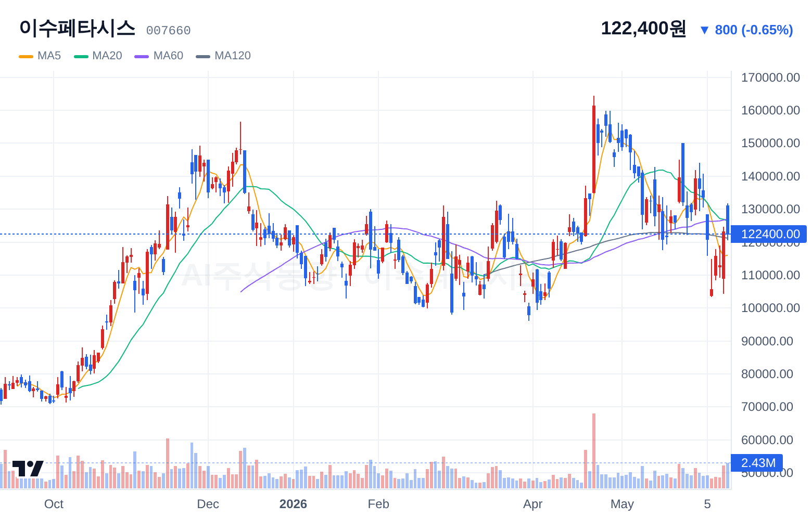This screenshot has width=812, height=518.
Task: Click the 140000.00 price axis label
Action: [x=770, y=176]
